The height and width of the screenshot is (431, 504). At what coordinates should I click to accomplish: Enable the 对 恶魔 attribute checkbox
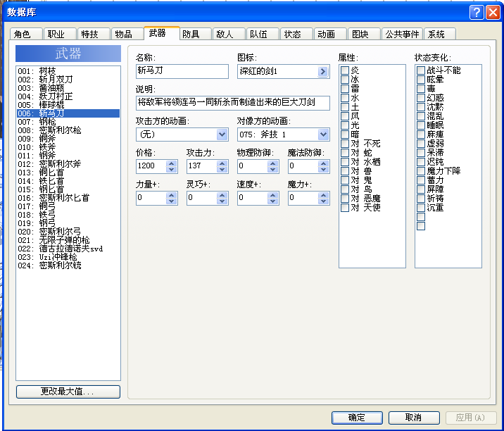pos(345,199)
